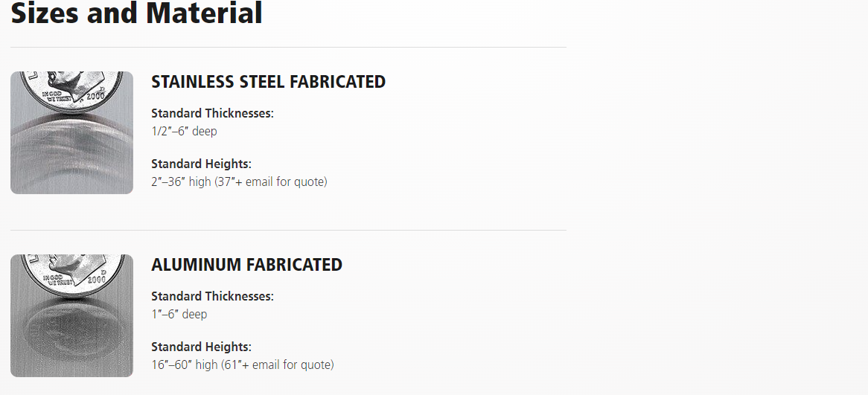The width and height of the screenshot is (868, 395).
Task: Click the 1"–6" deep thickness text
Action: pyautogui.click(x=179, y=314)
